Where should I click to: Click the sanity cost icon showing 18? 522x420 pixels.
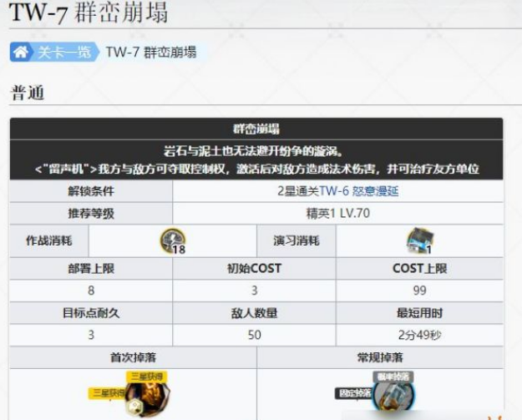(x=172, y=240)
